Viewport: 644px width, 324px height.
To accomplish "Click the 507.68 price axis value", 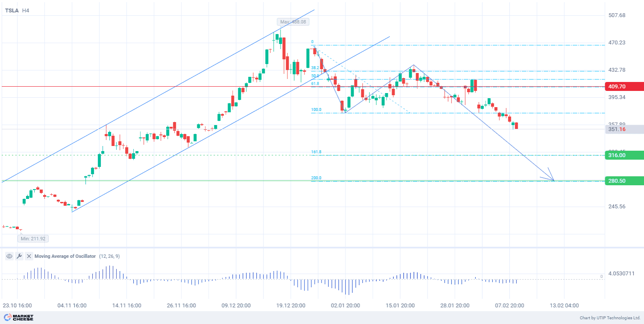I will click(617, 15).
